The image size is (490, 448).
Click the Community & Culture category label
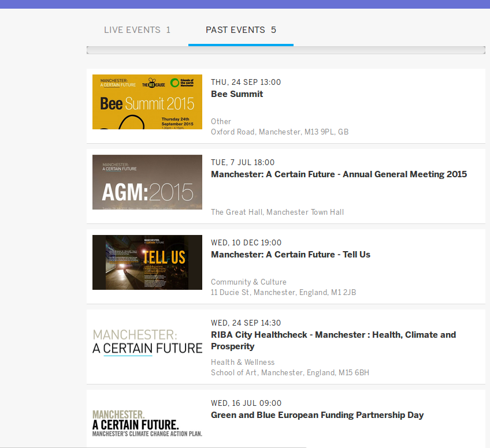tap(248, 282)
